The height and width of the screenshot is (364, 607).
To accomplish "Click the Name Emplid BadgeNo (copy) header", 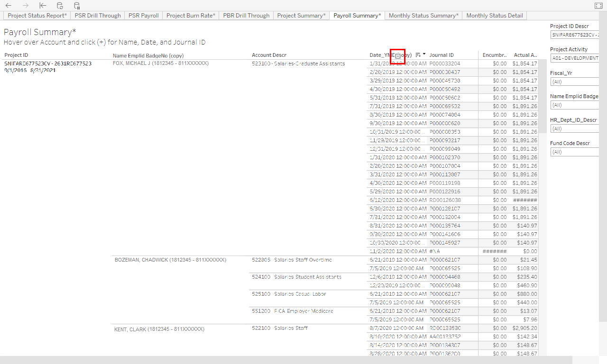I will (148, 55).
